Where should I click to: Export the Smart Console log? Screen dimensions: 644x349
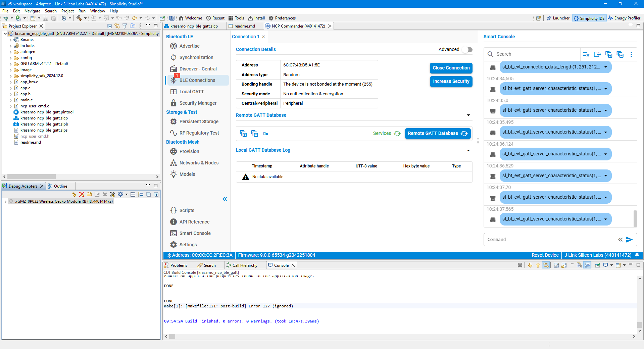pos(597,54)
